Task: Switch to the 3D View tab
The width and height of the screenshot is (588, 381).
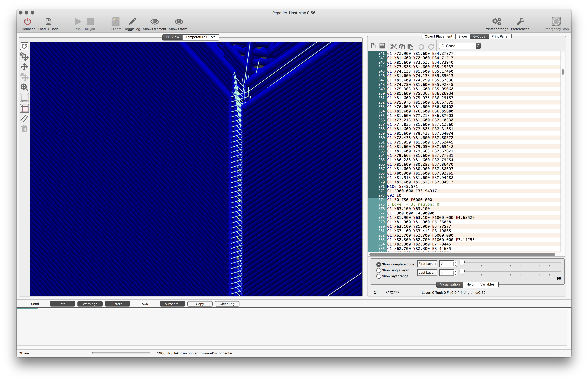Action: [x=172, y=37]
